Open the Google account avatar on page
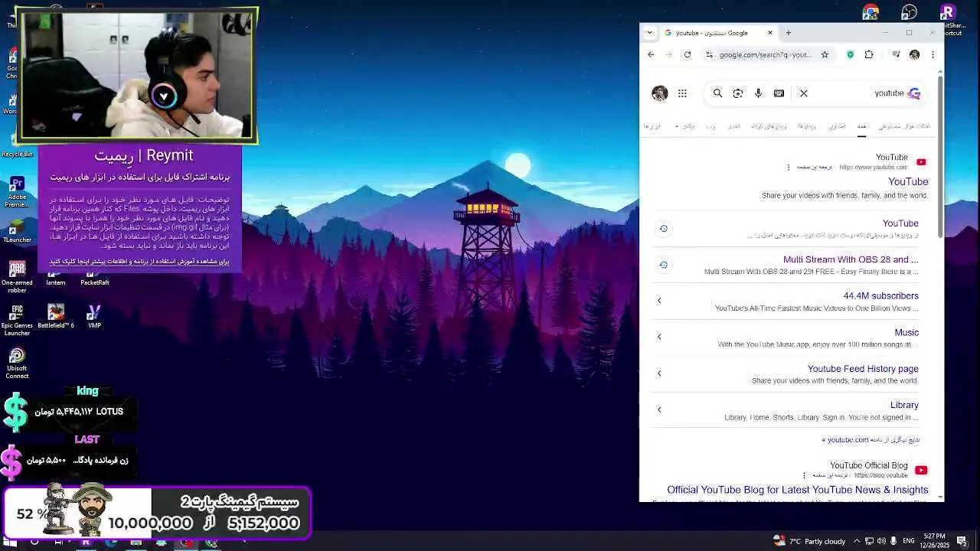980x551 pixels. coord(659,93)
